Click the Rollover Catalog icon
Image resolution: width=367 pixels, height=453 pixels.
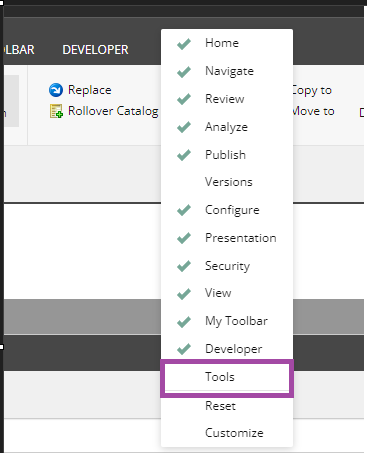pyautogui.click(x=56, y=111)
